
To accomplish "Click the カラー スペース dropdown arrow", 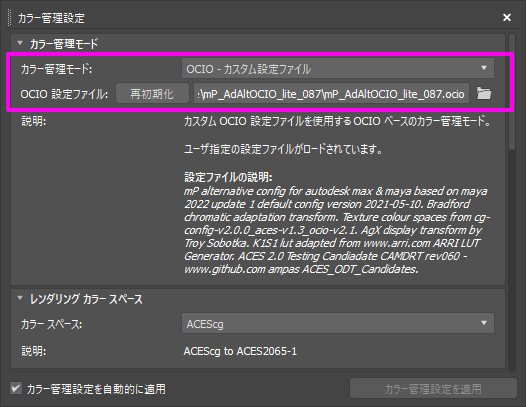I will (x=484, y=323).
